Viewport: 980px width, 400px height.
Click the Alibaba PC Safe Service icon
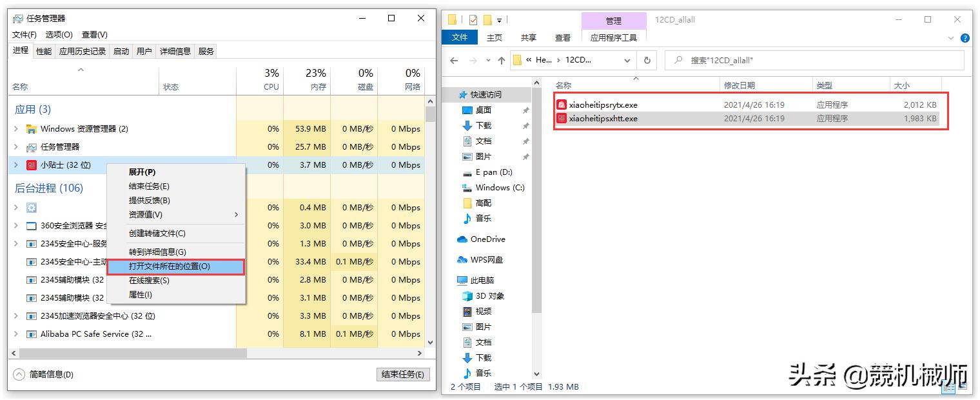pyautogui.click(x=31, y=334)
